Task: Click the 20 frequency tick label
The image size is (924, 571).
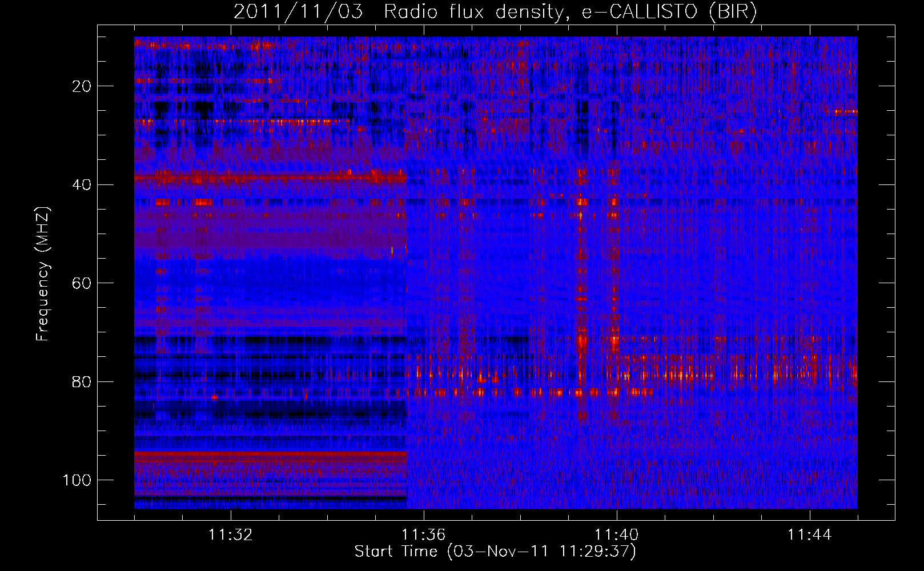Action: point(82,86)
